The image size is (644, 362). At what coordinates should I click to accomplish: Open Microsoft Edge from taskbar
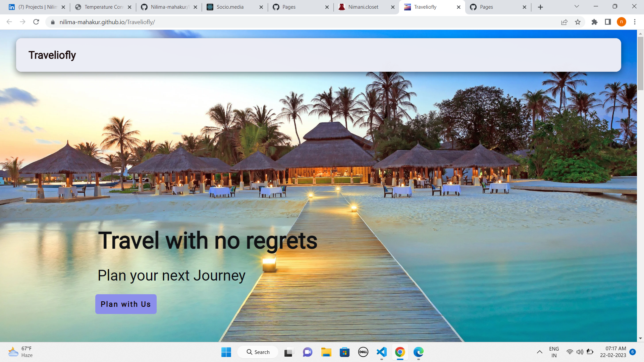pyautogui.click(x=418, y=352)
